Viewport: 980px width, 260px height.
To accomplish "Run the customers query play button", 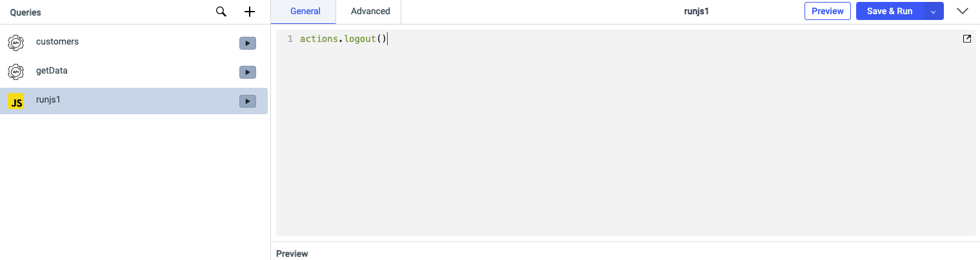I will (248, 43).
